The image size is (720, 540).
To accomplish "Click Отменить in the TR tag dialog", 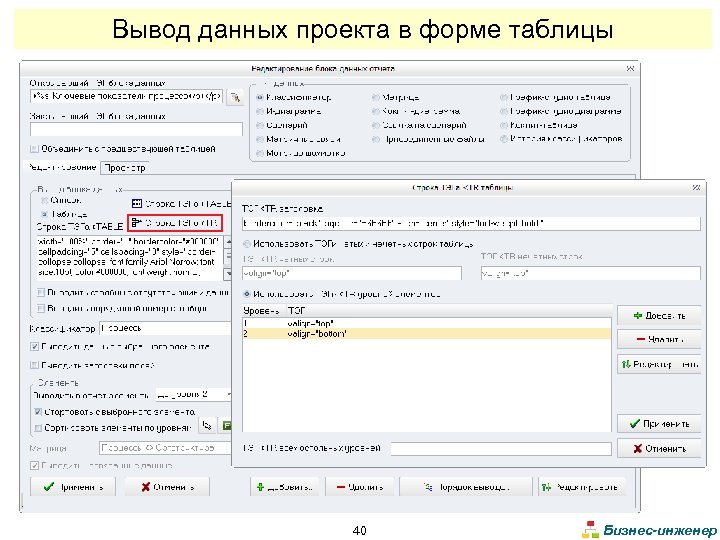I will (x=659, y=449).
